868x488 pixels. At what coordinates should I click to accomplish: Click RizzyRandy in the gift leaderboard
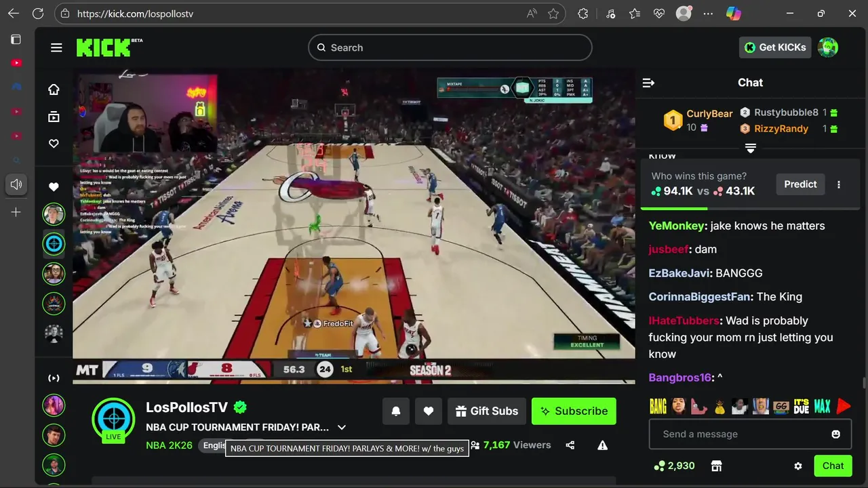(781, 129)
